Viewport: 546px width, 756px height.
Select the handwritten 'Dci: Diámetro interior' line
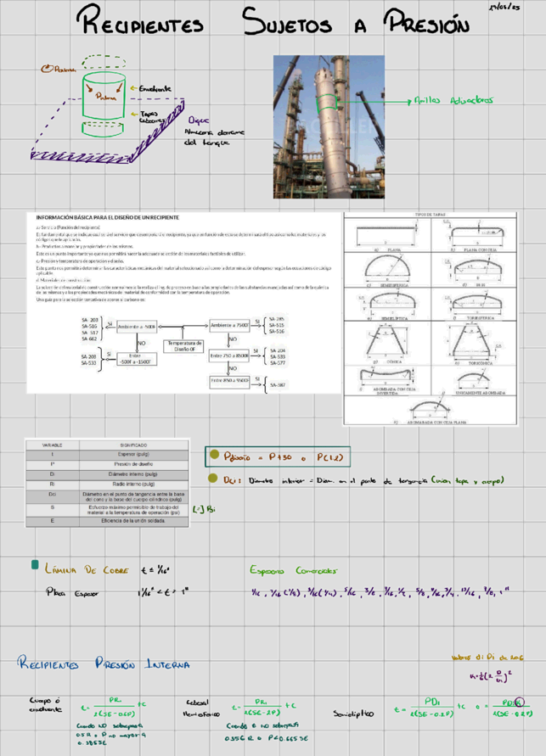pos(363,479)
